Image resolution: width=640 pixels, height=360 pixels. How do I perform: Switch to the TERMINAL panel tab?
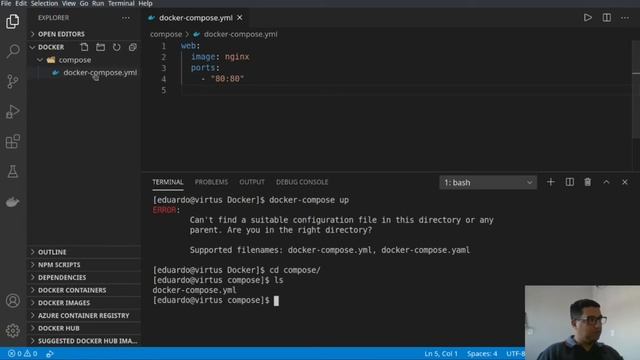[x=168, y=182]
